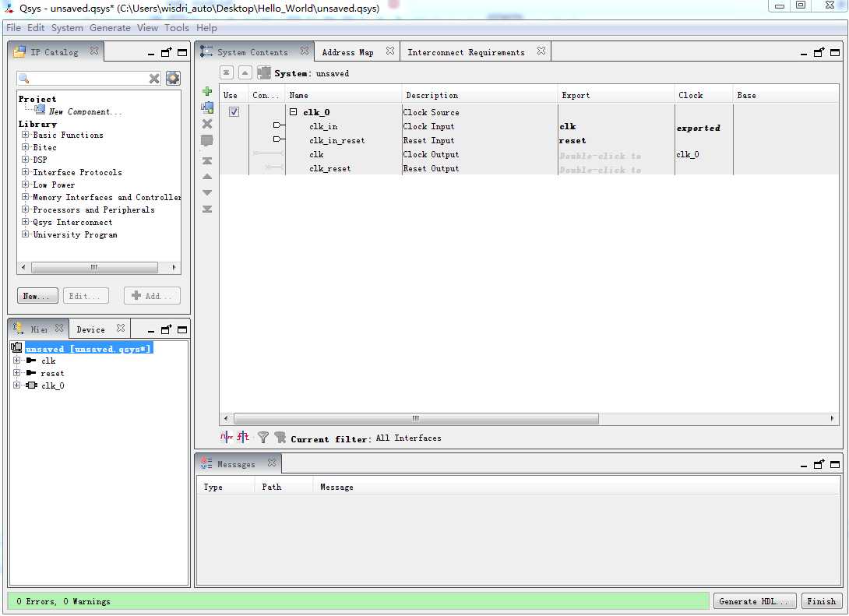Click the move up triangle icon
The width and height of the screenshot is (849, 616).
(x=207, y=177)
